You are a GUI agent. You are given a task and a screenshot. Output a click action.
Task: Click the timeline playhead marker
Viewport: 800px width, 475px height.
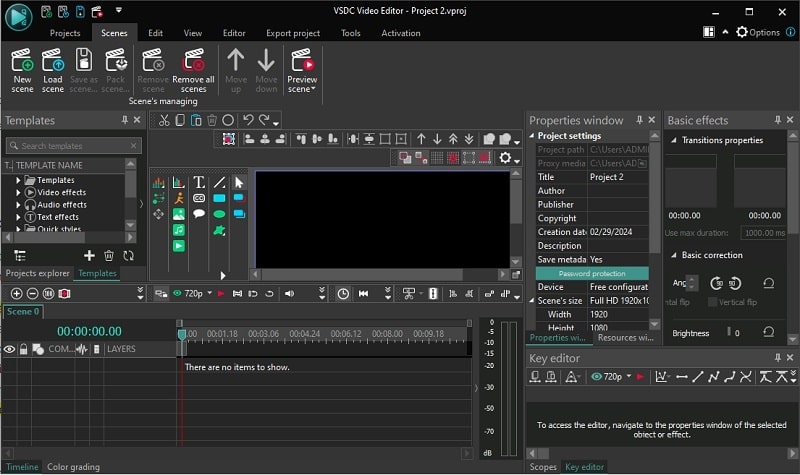tap(182, 335)
